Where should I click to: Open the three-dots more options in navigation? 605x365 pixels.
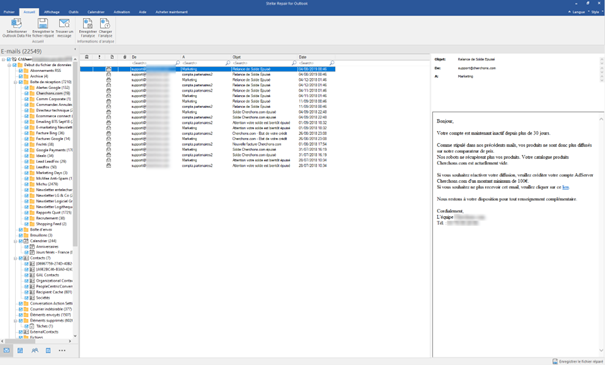(x=62, y=350)
